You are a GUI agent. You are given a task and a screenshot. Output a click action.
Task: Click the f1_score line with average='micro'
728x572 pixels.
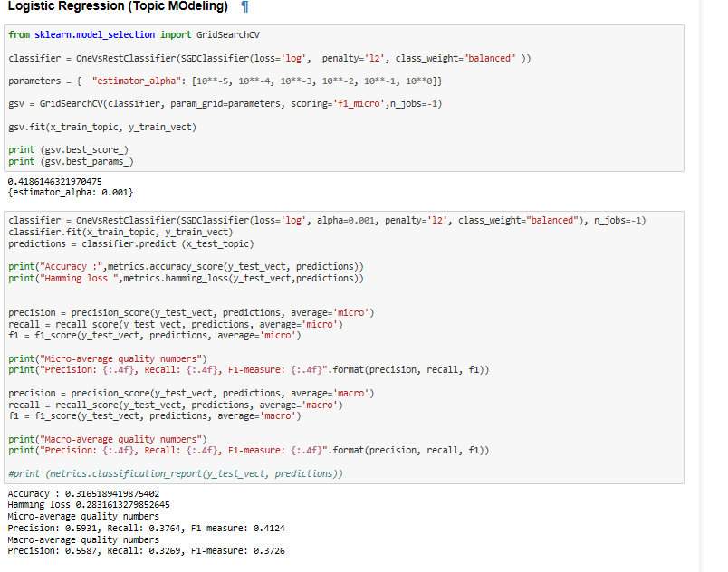(x=155, y=336)
